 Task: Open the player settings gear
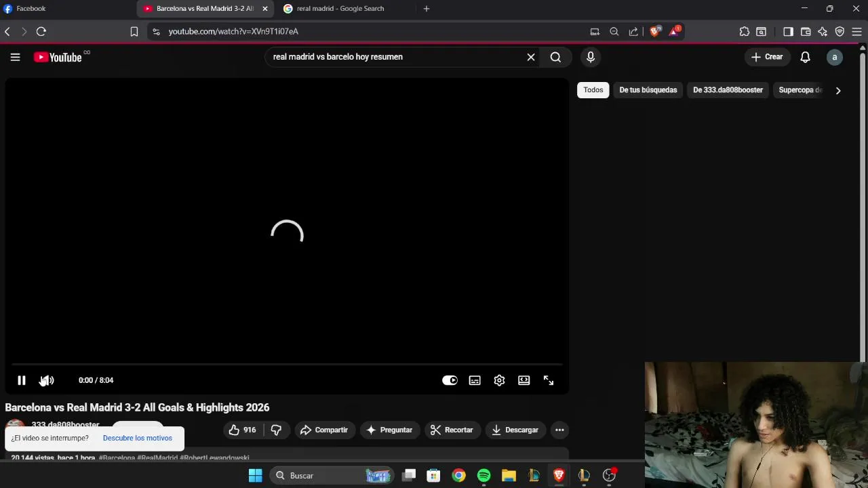(499, 380)
